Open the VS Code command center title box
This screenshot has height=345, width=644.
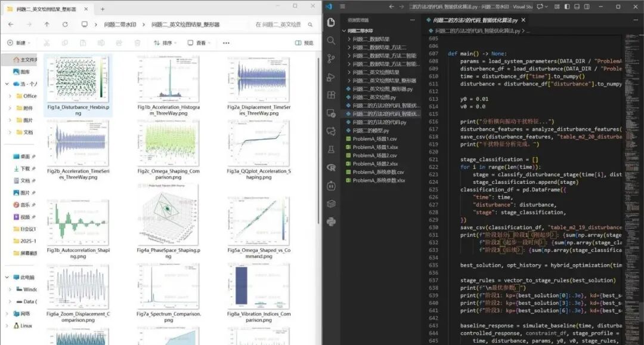472,7
